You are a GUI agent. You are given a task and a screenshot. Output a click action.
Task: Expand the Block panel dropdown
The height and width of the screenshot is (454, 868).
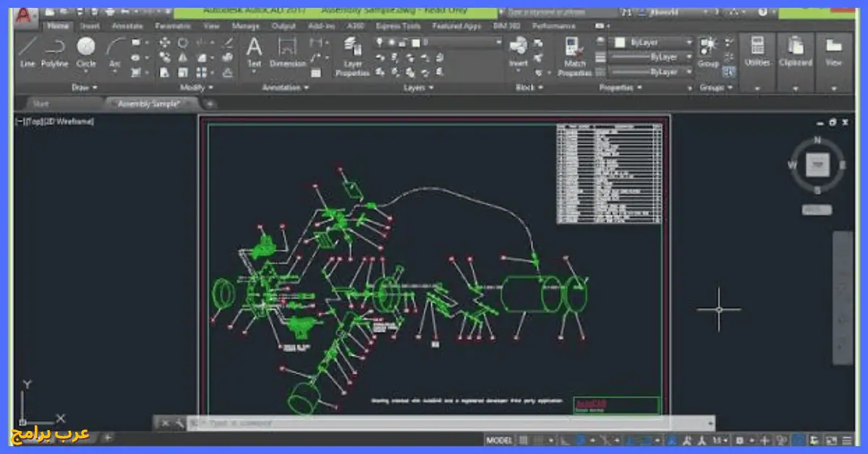point(530,87)
